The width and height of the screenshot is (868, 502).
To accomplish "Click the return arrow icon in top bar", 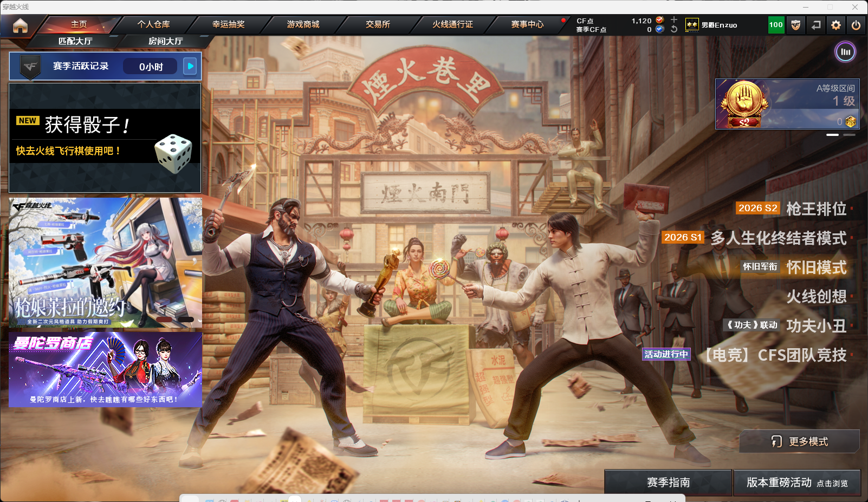I will point(816,25).
